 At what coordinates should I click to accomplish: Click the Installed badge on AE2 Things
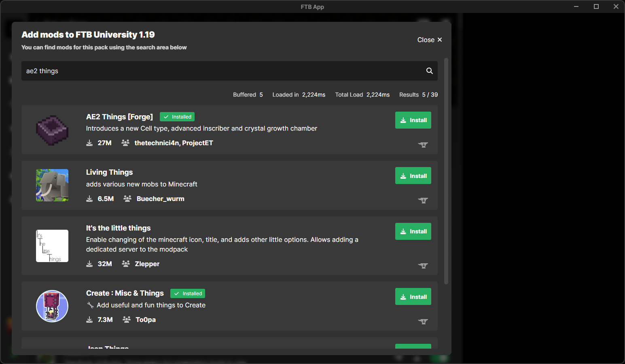(x=177, y=117)
